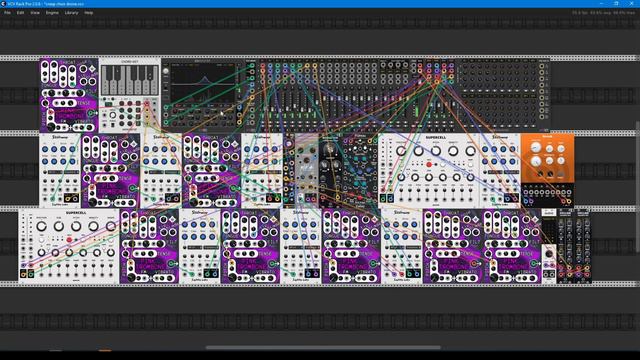The width and height of the screenshot is (640, 360).
Task: Open the Library menu
Action: point(71,13)
